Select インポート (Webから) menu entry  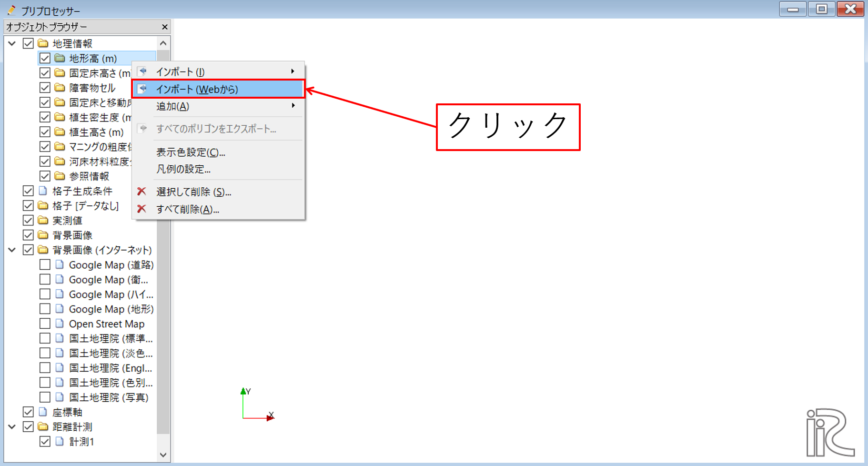click(x=218, y=89)
